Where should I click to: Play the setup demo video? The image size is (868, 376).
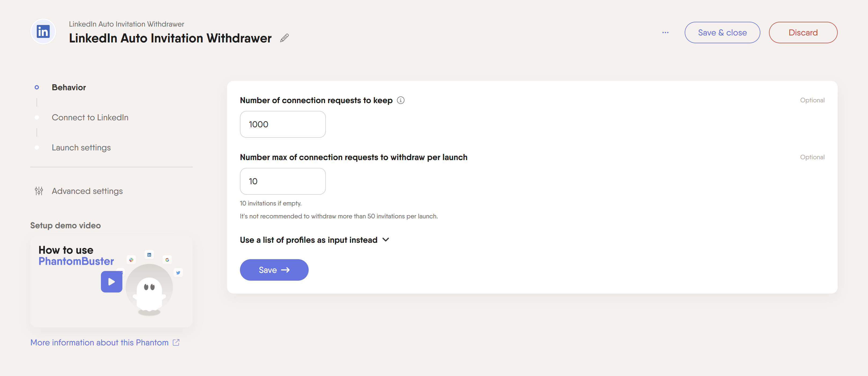(x=112, y=281)
